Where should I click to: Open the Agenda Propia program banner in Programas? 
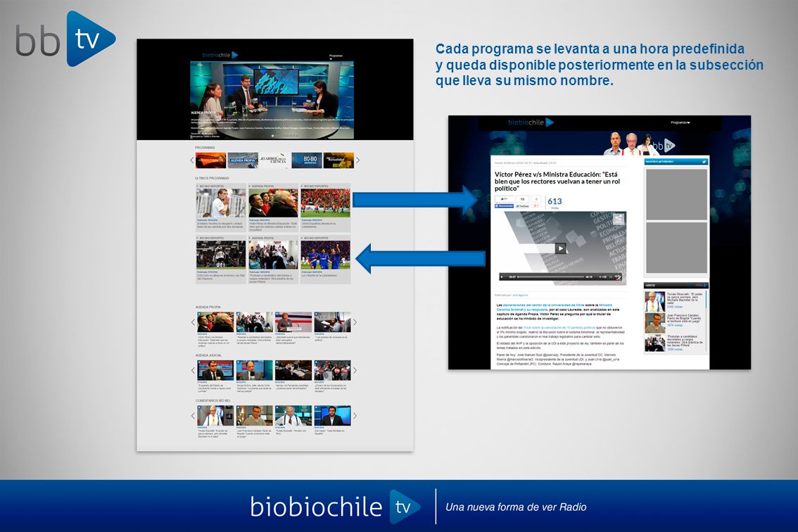(243, 160)
